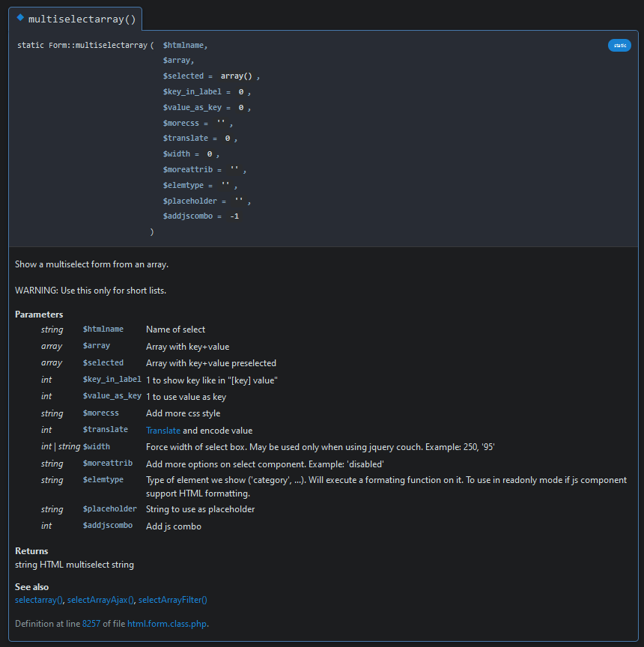Open the selectArrayFilter() reference link
Image resolution: width=644 pixels, height=647 pixels.
click(172, 600)
